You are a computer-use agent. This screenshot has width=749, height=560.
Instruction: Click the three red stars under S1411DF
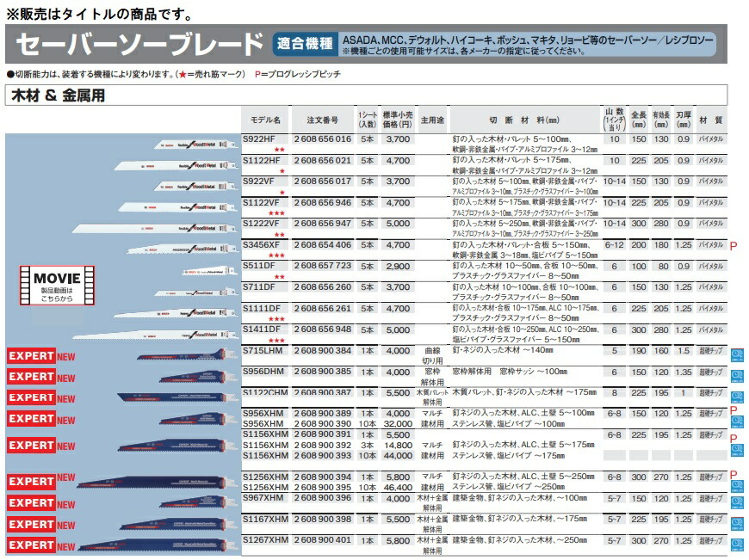point(276,341)
